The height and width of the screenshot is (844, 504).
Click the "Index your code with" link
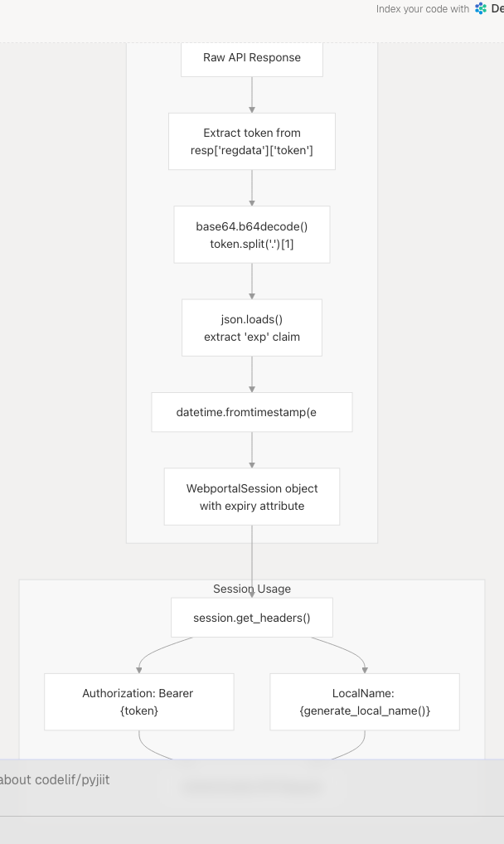click(x=422, y=9)
